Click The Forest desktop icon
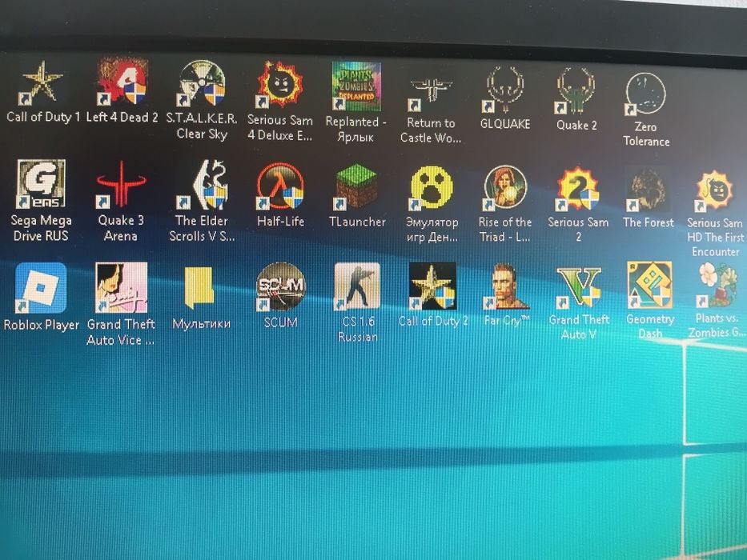The width and height of the screenshot is (747, 560). click(x=647, y=190)
